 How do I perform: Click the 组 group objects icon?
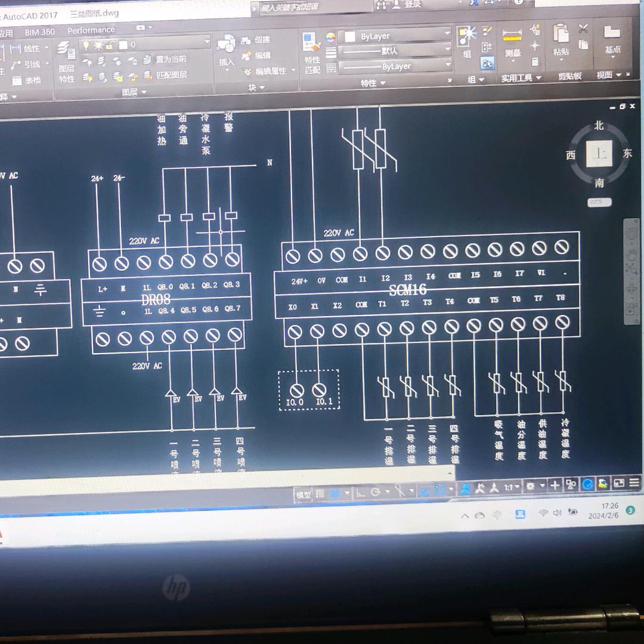coord(466,41)
